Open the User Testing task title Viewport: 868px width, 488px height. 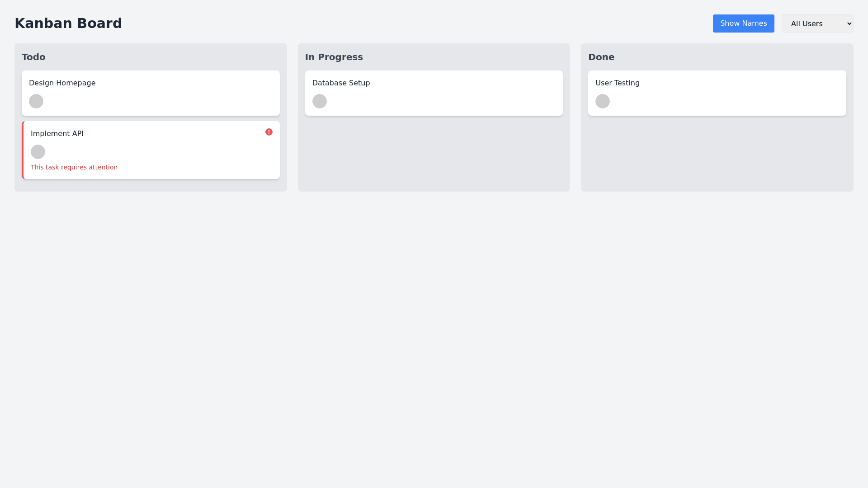tap(617, 83)
